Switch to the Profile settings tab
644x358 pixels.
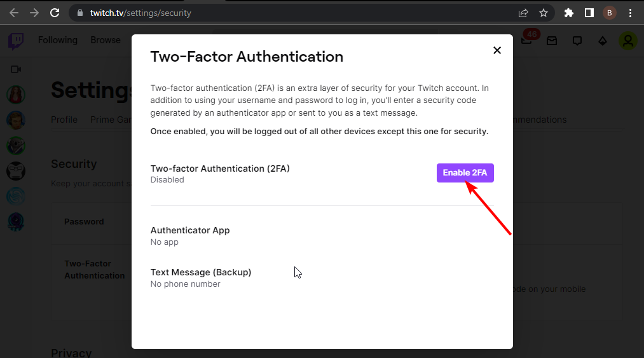pos(64,120)
